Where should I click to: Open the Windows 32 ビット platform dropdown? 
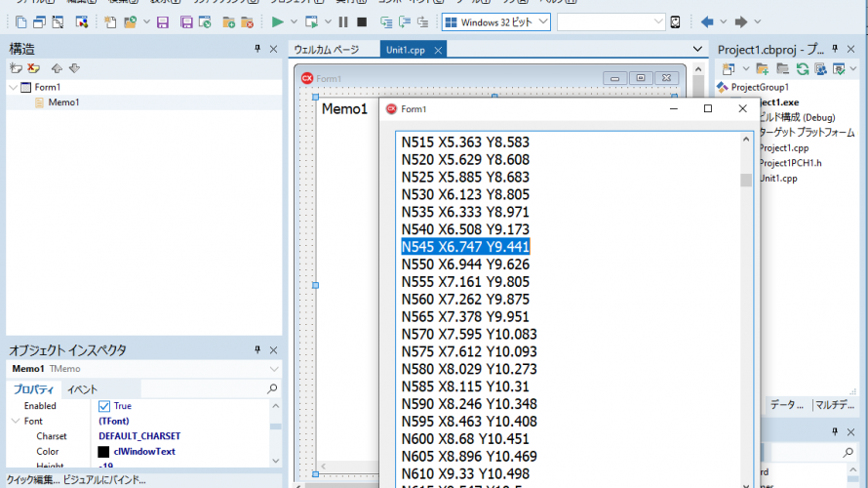pyautogui.click(x=543, y=22)
